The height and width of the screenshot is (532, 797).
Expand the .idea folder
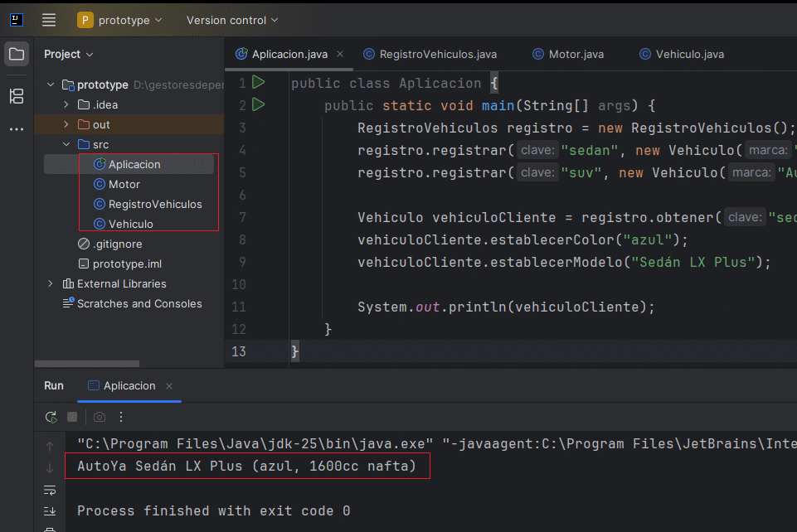[66, 104]
